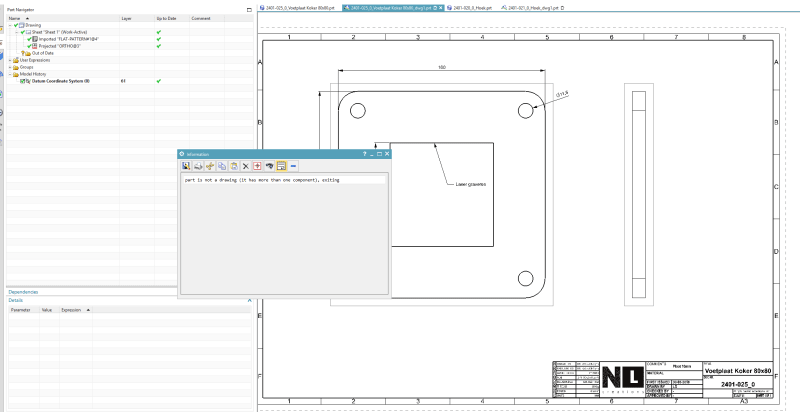Click the Imported FLAT-PATTERN view icon
The width and height of the screenshot is (800, 412).
[x=35, y=39]
